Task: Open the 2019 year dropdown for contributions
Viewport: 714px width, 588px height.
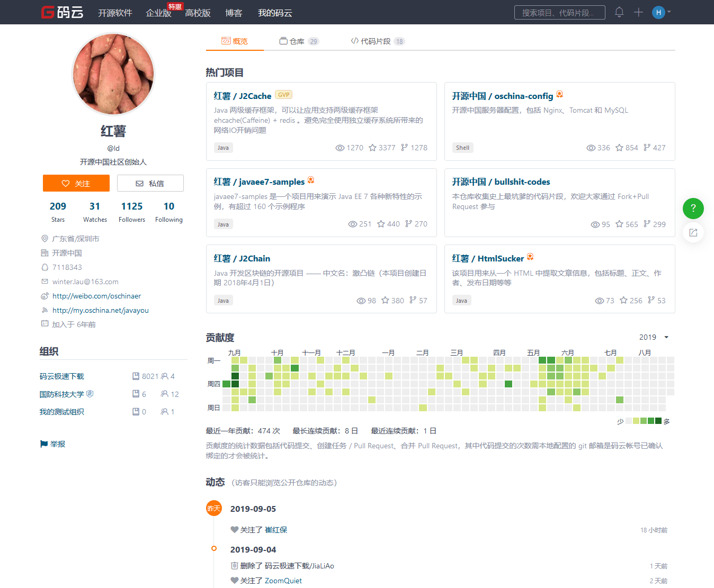Action: pos(654,337)
